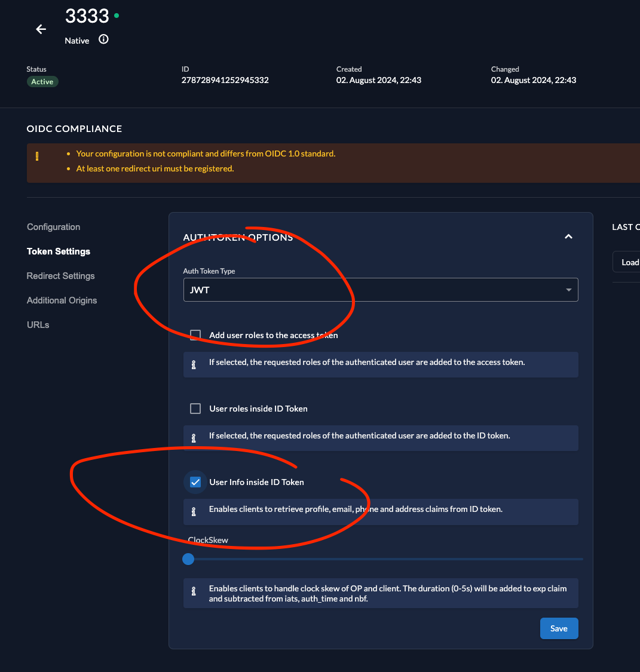Image resolution: width=640 pixels, height=672 pixels.
Task: Click the green status dot beside 3333
Action: click(117, 16)
